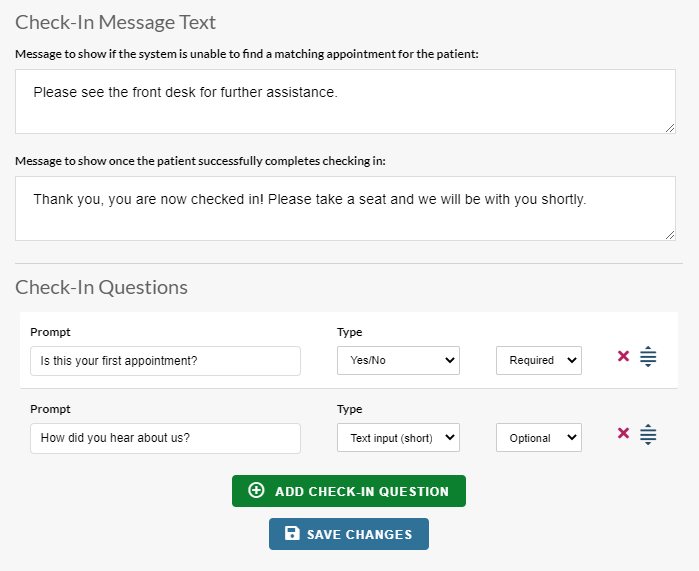Edit the 'How did you hear about us?' prompt field

point(165,438)
